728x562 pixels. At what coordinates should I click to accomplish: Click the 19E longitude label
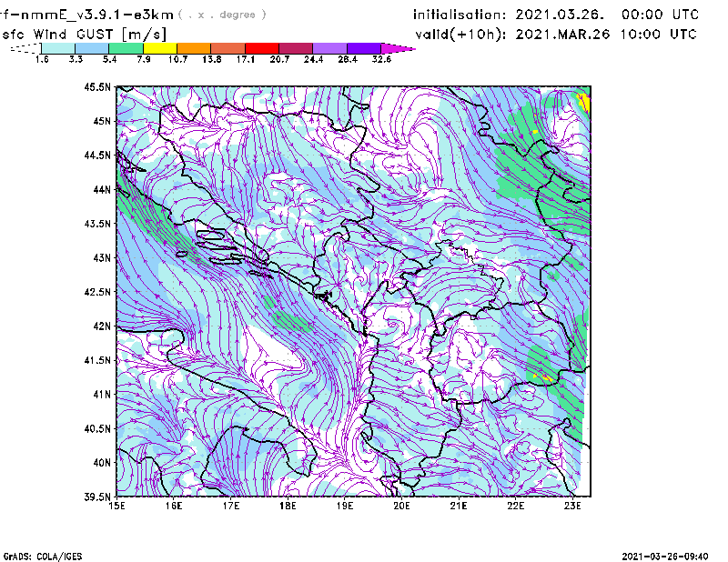tap(345, 506)
